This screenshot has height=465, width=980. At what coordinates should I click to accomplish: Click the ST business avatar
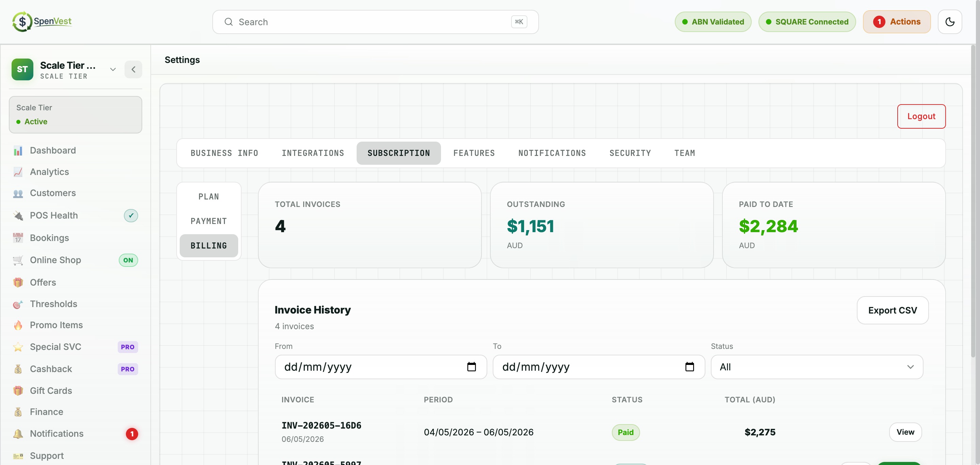(22, 69)
